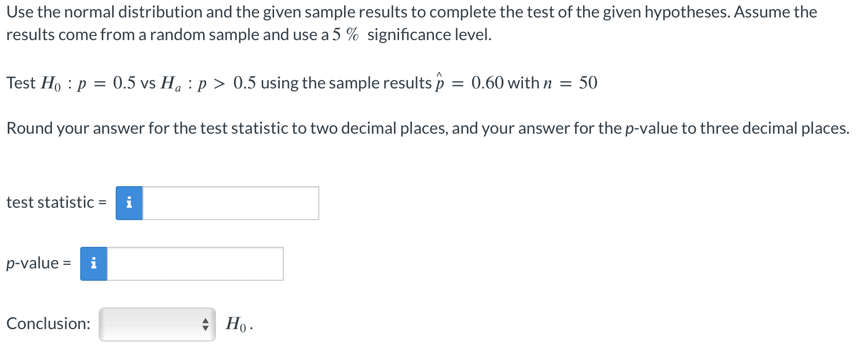Click the Conclusion label text

[x=48, y=324]
